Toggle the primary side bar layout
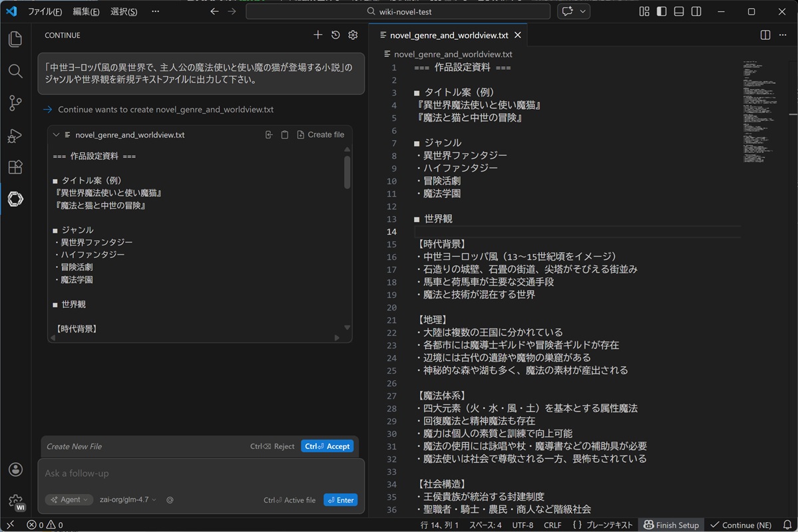Viewport: 798px width, 532px height. click(662, 12)
